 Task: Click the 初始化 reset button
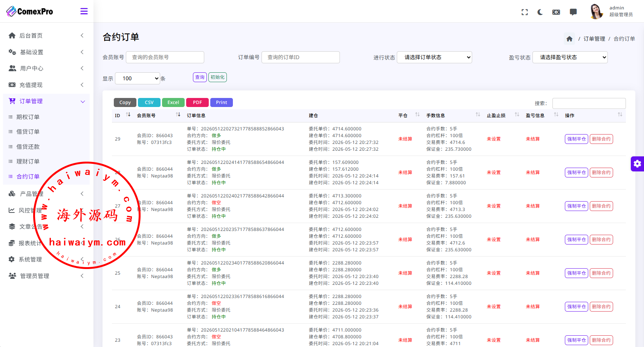[x=217, y=77]
